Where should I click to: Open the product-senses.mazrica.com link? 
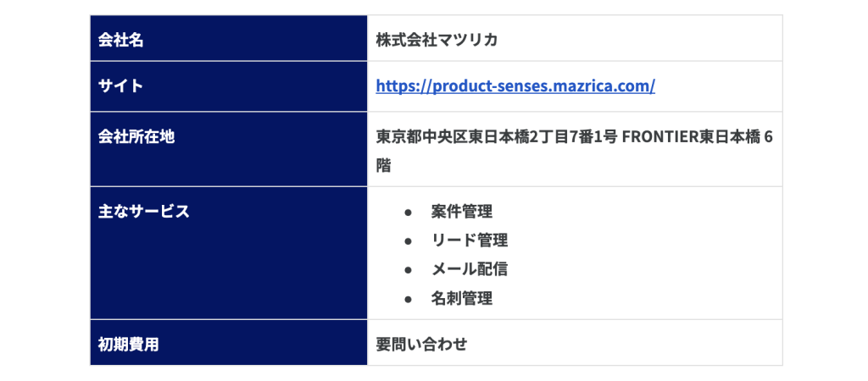click(515, 86)
